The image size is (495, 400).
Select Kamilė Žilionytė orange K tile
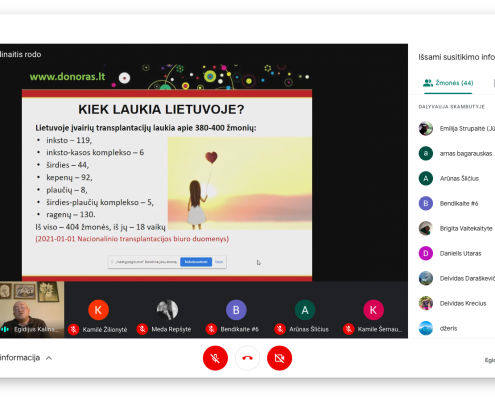[x=98, y=310]
